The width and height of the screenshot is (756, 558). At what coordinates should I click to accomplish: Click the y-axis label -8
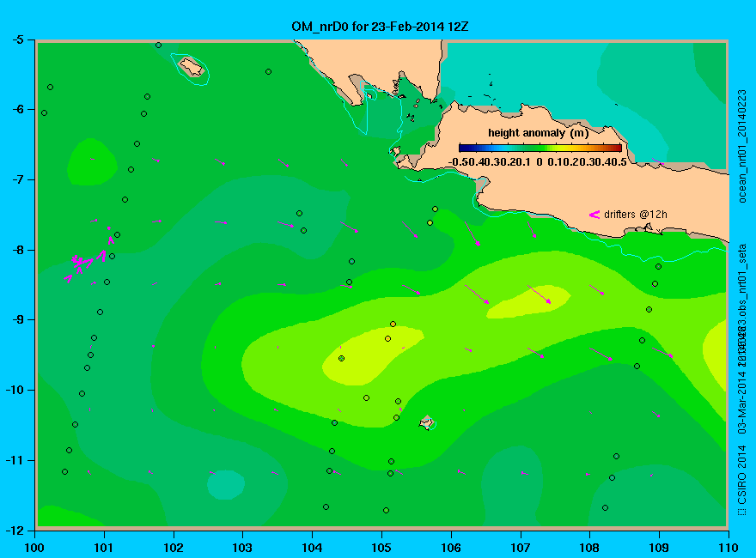17,250
